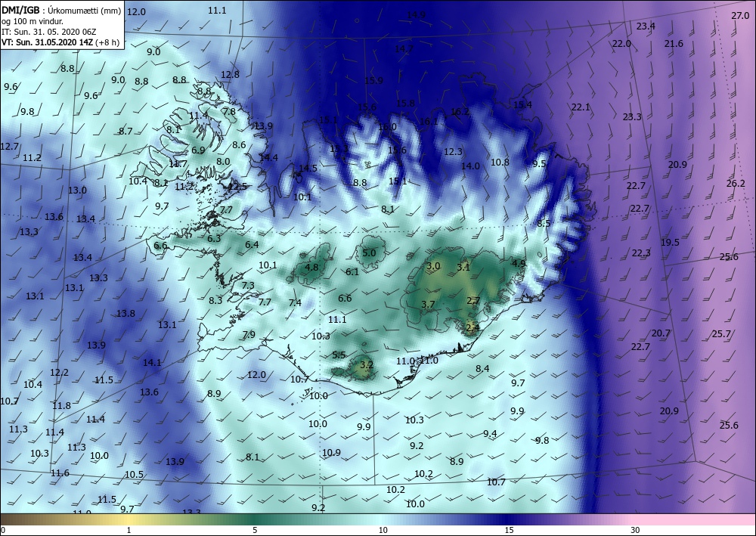This screenshot has height=536, width=756.
Task: Click the map value 13.0
Action: [x=77, y=190]
